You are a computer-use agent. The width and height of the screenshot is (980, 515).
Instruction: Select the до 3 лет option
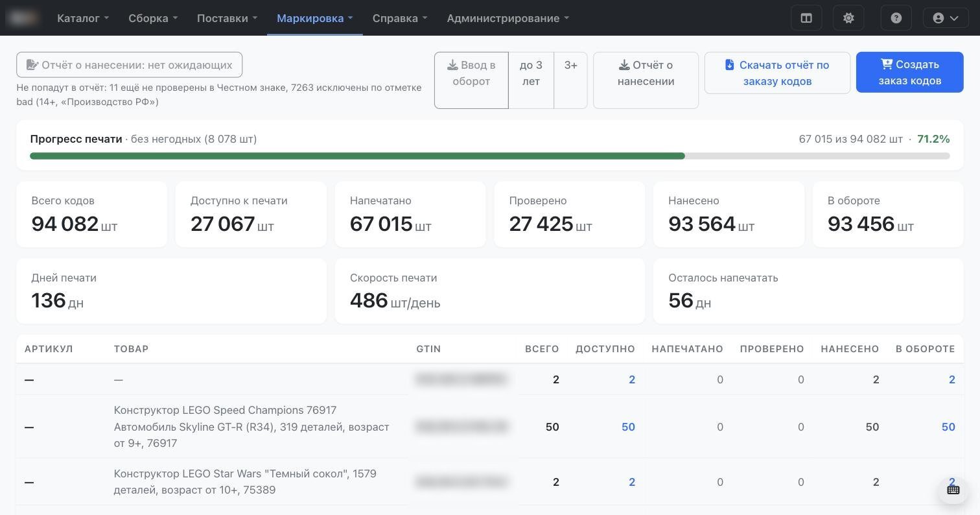(531, 80)
